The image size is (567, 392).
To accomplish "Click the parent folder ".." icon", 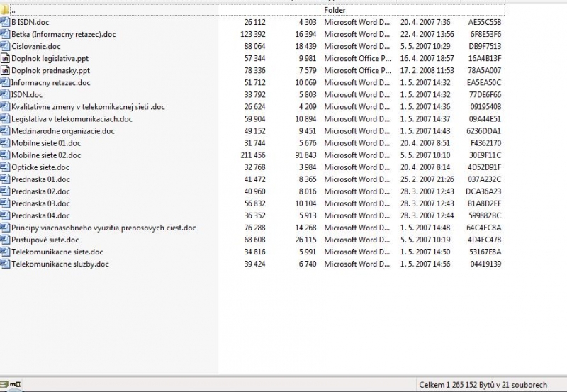I will click(x=5, y=10).
